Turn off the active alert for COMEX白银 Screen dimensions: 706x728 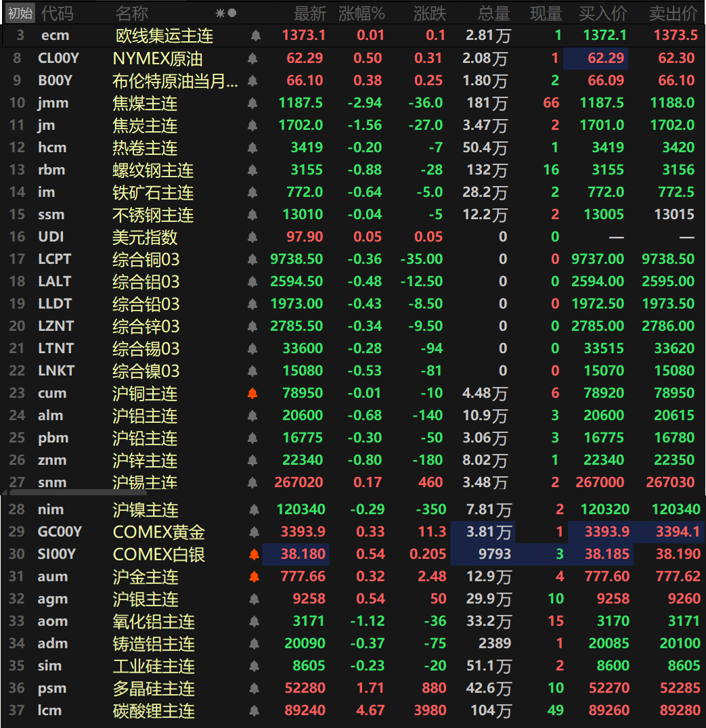pyautogui.click(x=255, y=555)
